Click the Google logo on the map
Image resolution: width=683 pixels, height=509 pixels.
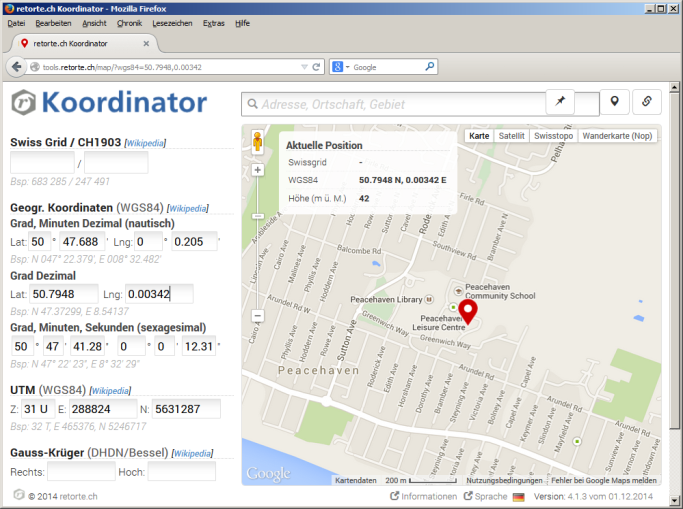(268, 473)
